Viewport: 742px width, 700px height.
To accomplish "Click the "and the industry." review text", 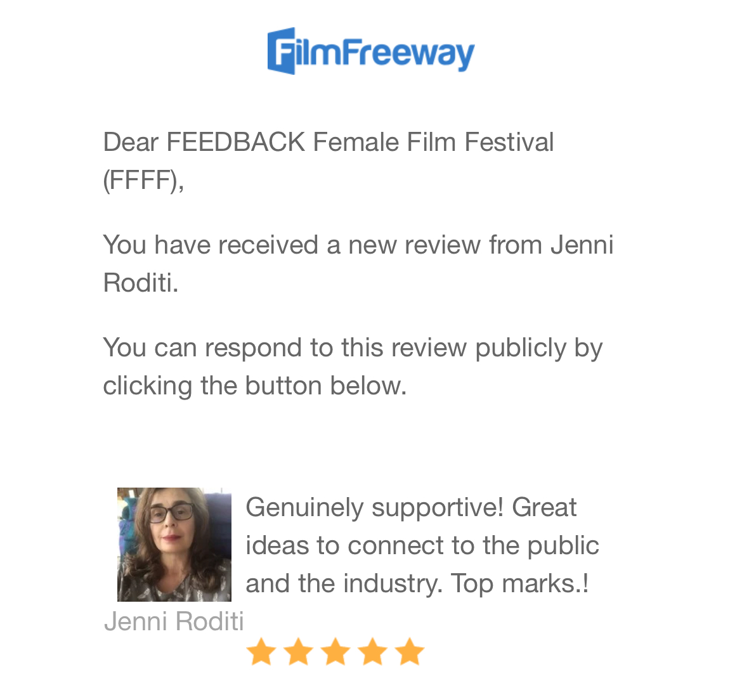I will click(x=344, y=583).
